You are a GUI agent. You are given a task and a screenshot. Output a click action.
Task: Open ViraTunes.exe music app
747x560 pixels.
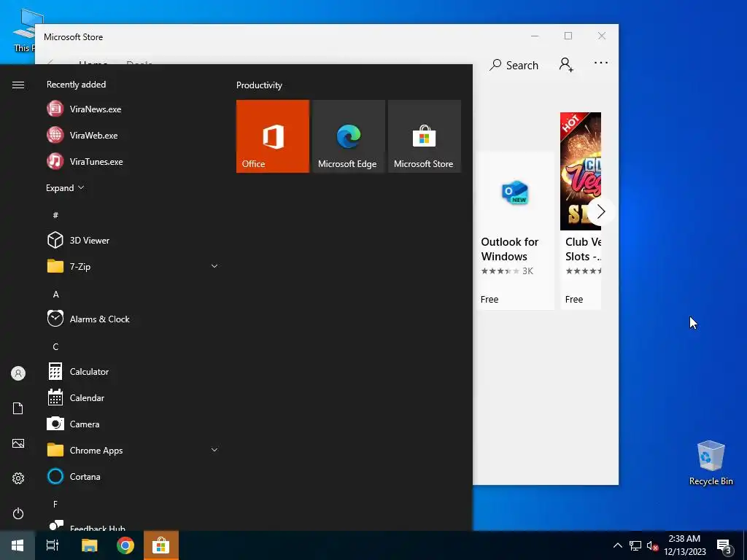pyautogui.click(x=131, y=161)
